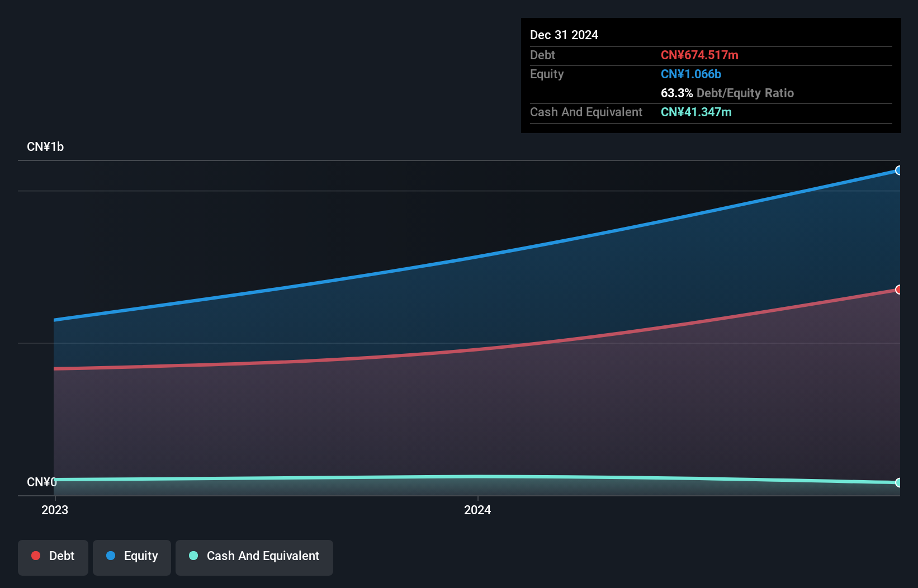
Task: Click the blue Equity legend dot
Action: [111, 556]
